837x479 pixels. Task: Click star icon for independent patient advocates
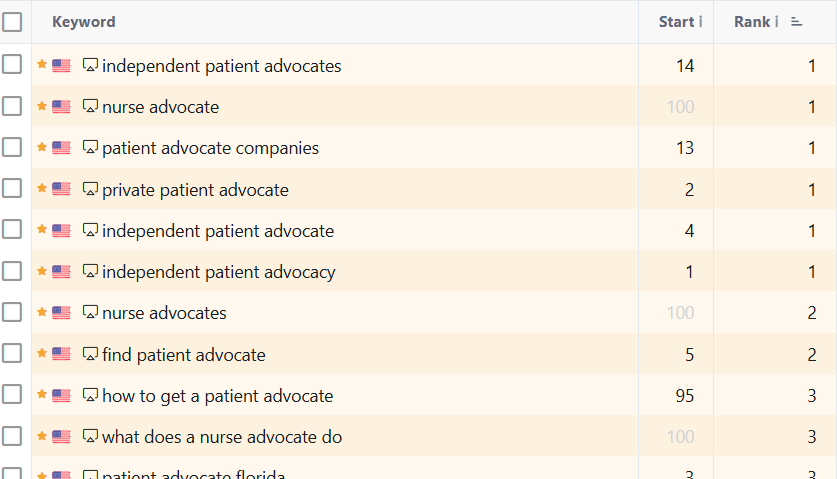pos(42,65)
